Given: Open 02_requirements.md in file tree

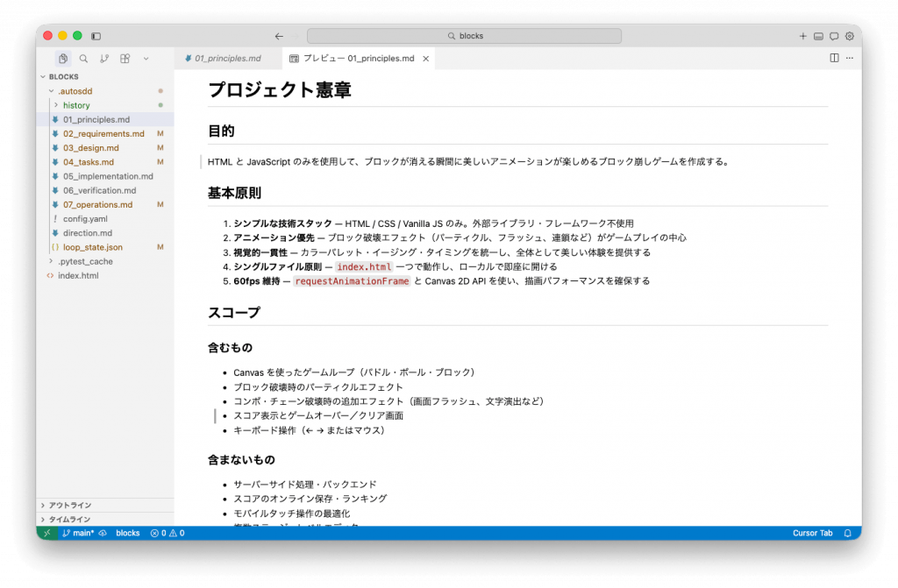Looking at the screenshot, I should (103, 134).
